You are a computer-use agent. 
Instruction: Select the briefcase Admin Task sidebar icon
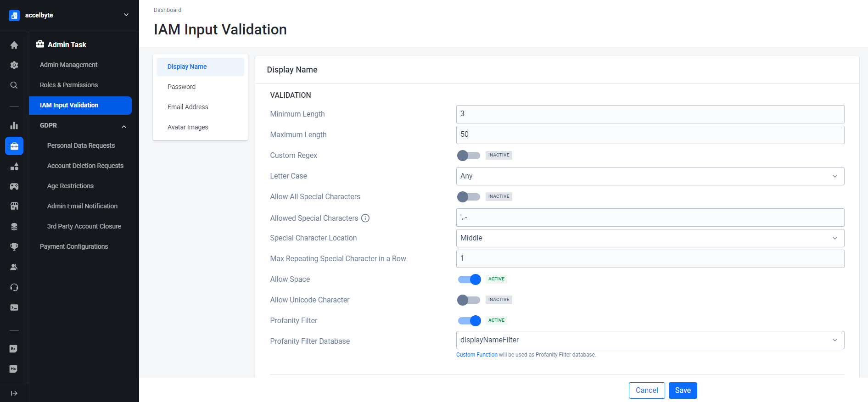pyautogui.click(x=14, y=146)
